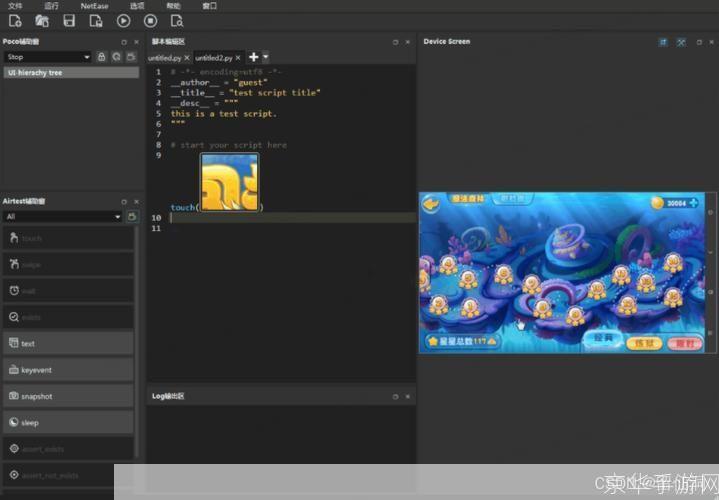This screenshot has width=719, height=500.
Task: Run the script with the play button
Action: (x=123, y=21)
